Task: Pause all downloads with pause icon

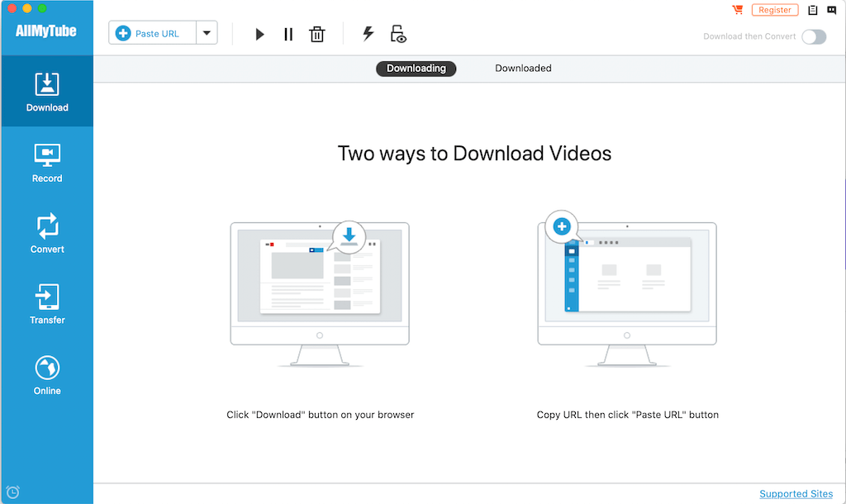Action: click(x=288, y=34)
